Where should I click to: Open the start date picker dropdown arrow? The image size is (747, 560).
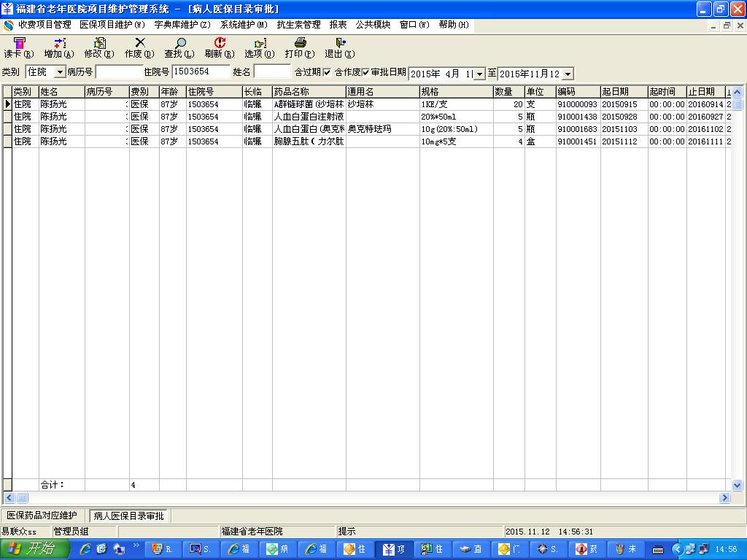tap(480, 74)
